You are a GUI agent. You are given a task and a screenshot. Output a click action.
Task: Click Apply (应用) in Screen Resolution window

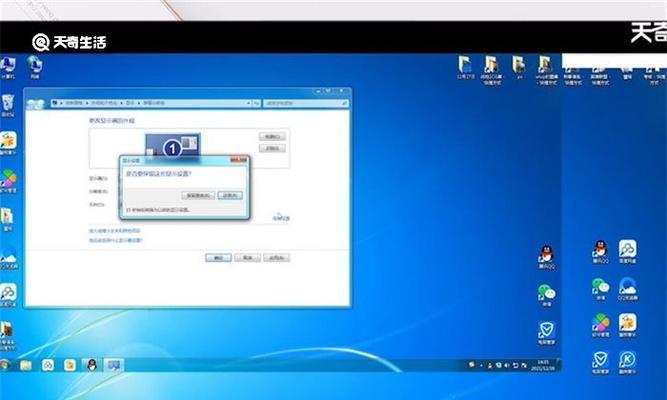tap(276, 257)
